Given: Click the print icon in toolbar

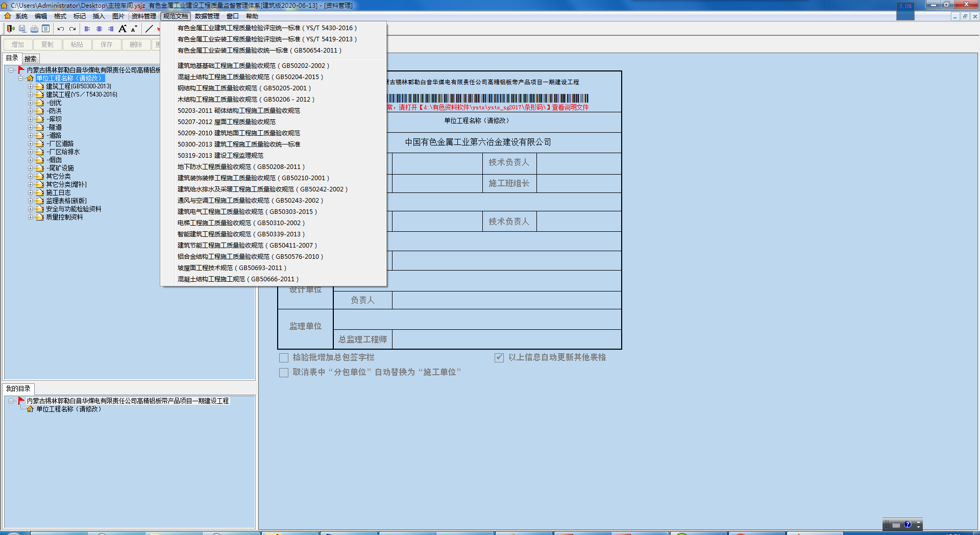Looking at the screenshot, I should 34,29.
